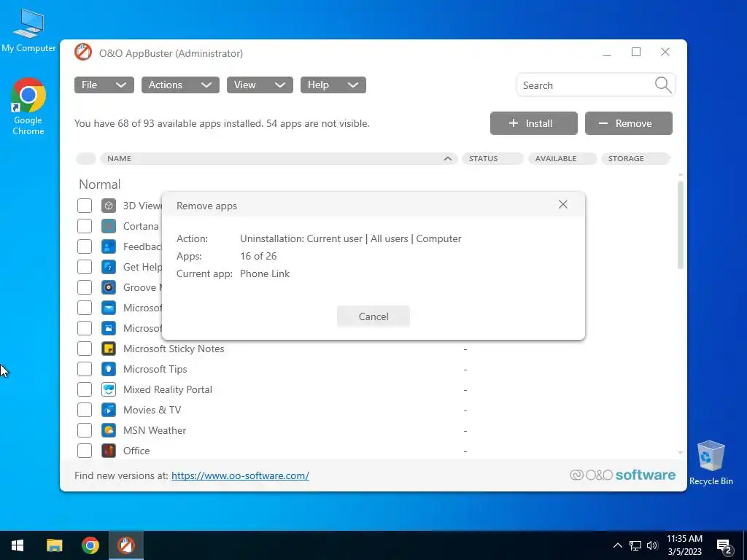Cancel the Remove apps operation

(x=373, y=316)
